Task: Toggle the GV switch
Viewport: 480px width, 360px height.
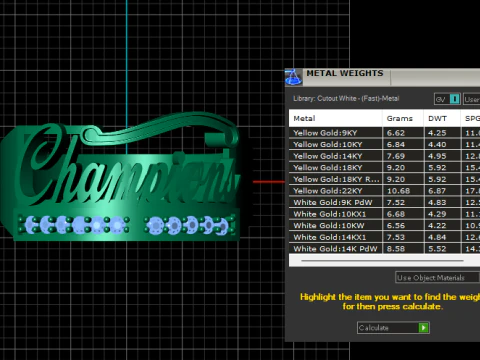Action: point(447,99)
